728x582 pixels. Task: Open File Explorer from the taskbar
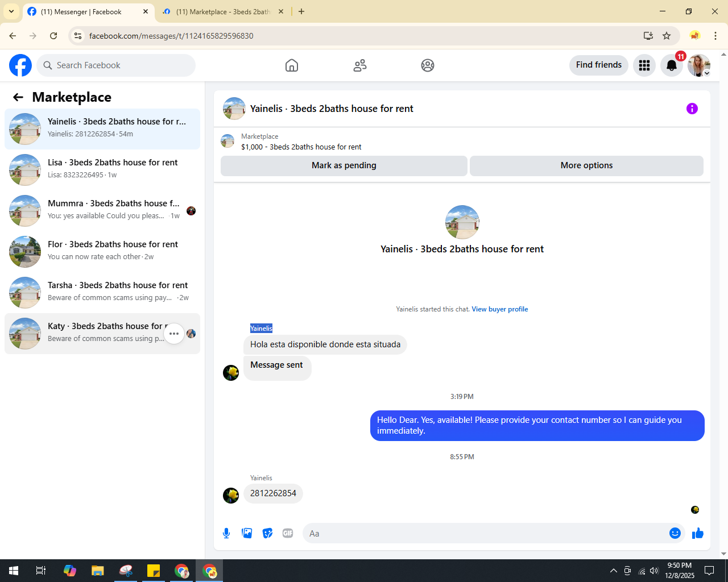pyautogui.click(x=98, y=571)
